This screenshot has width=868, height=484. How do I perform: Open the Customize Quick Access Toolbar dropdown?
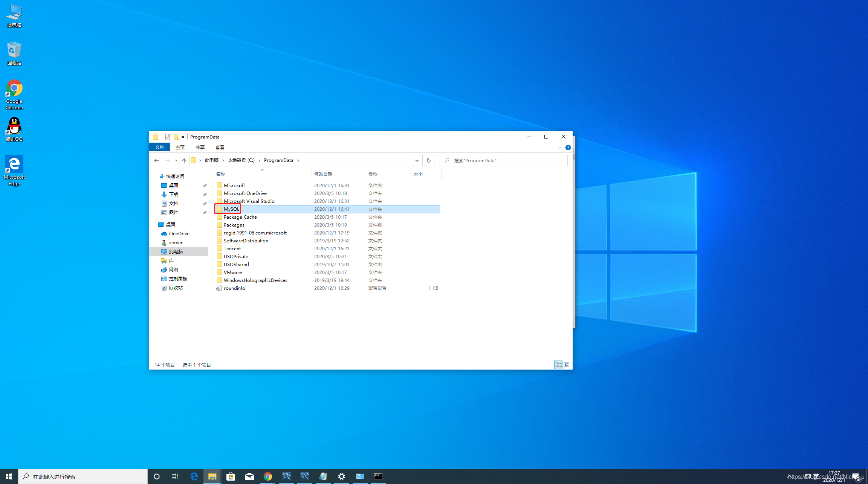(183, 137)
